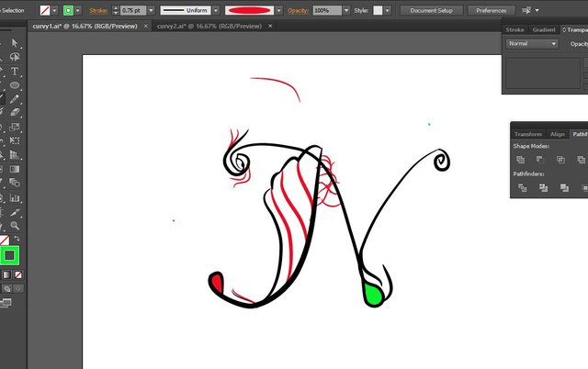
Task: Select the Gradient tool
Action: click(x=15, y=169)
